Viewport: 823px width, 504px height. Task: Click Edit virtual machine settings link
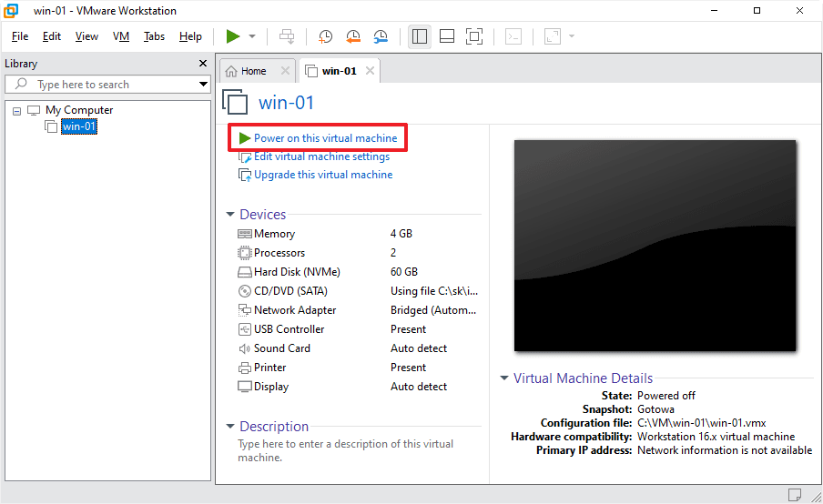pos(321,156)
